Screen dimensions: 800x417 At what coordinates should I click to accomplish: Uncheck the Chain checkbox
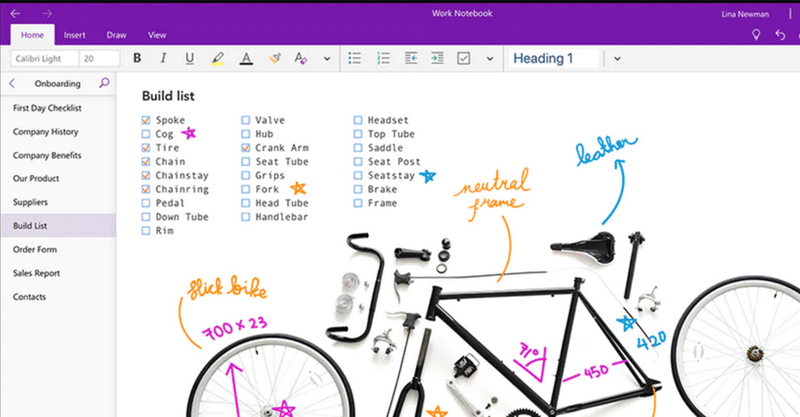pos(146,161)
